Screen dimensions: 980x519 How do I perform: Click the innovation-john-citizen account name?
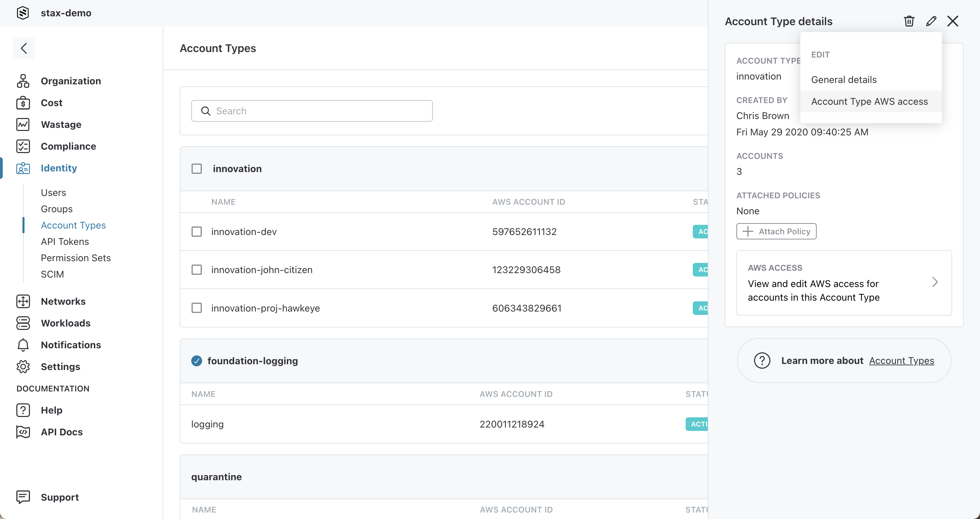point(262,270)
